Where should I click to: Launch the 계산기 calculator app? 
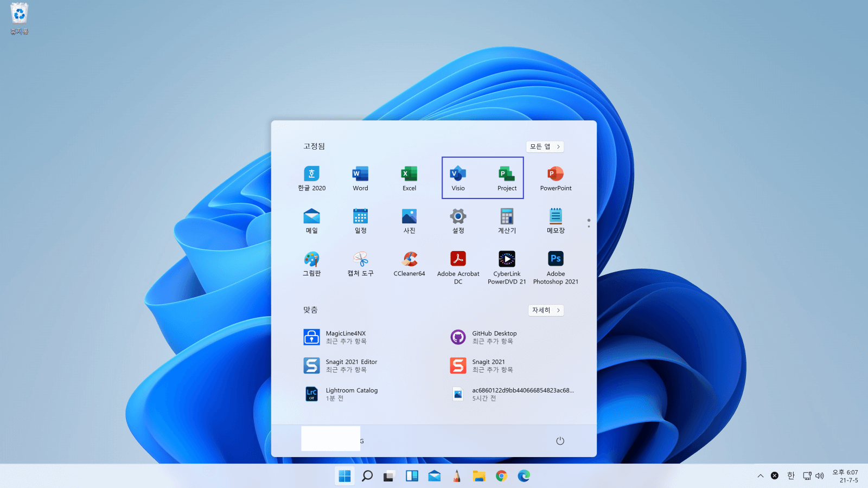507,221
